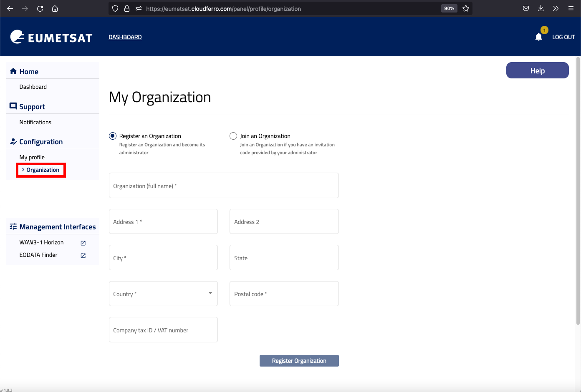Open the WAW3-1 Horizon external link icon

tap(83, 243)
